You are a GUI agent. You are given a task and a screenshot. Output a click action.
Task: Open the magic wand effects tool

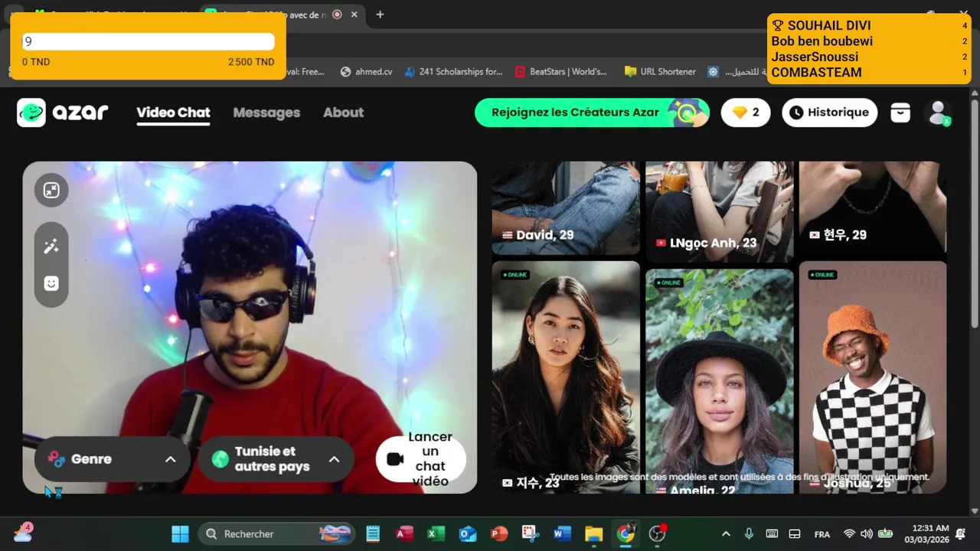(x=51, y=246)
